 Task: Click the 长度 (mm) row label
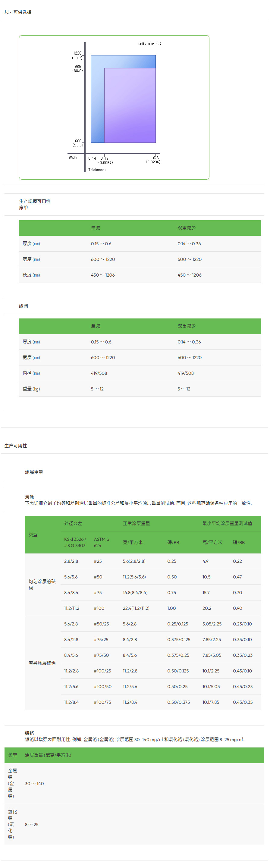coord(31,275)
